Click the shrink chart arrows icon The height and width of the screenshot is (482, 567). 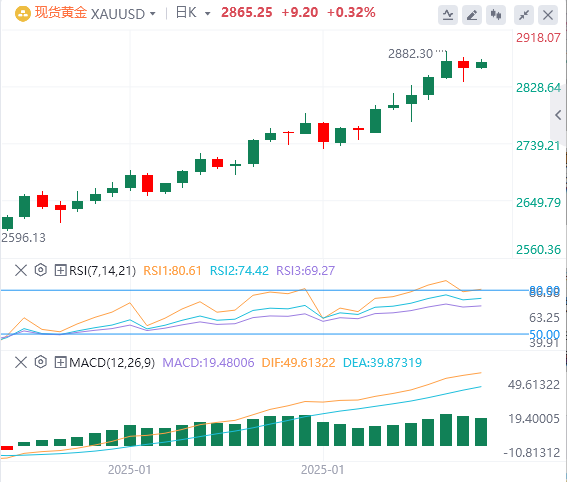click(x=524, y=15)
